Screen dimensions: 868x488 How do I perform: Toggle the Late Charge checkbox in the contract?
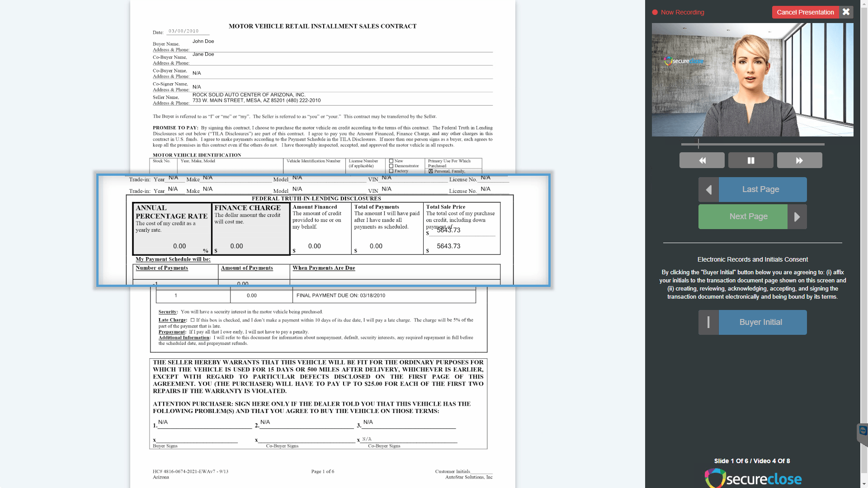click(x=192, y=320)
